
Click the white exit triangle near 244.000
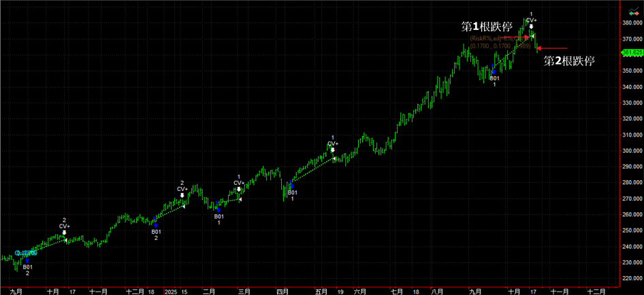coord(65,241)
